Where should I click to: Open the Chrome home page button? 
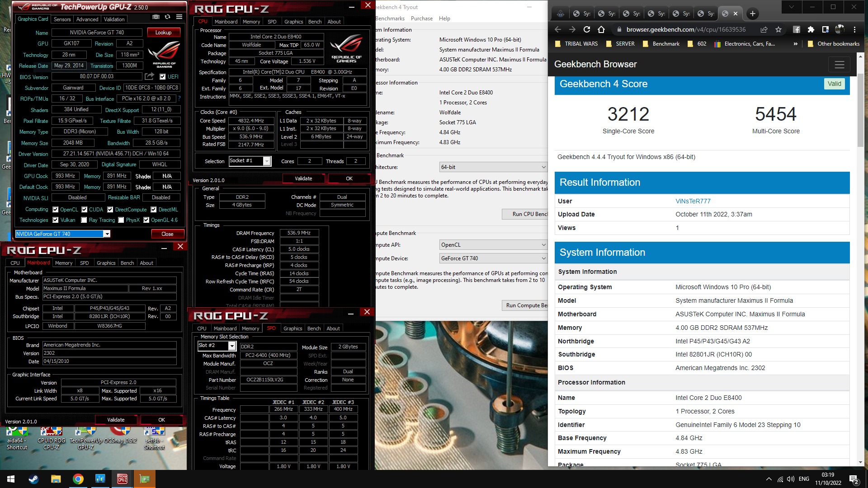click(601, 29)
